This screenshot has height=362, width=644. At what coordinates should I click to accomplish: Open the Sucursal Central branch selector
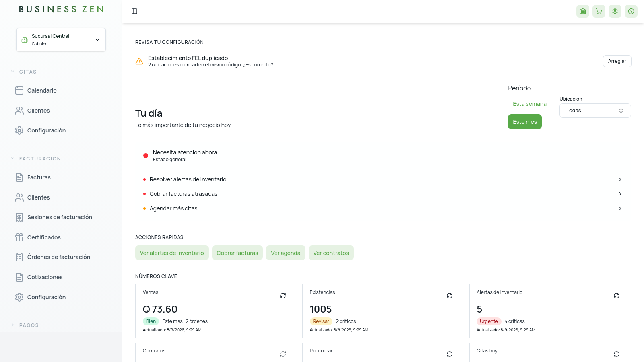point(61,39)
